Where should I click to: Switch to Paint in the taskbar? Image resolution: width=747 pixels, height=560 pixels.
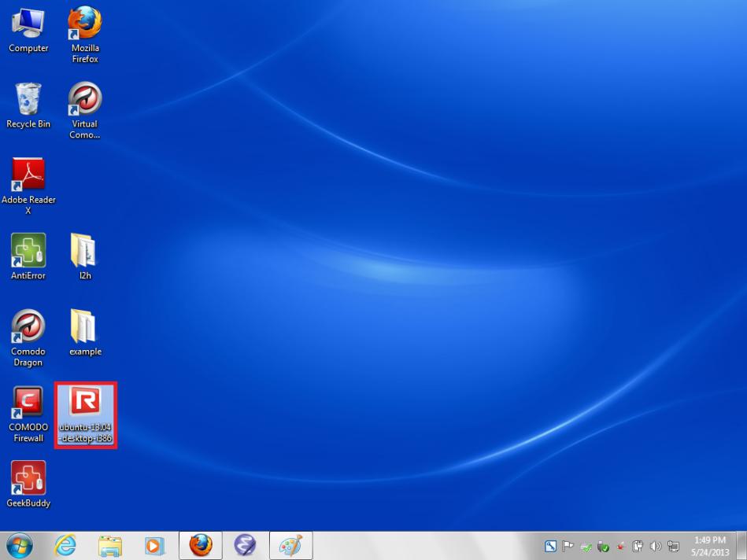point(290,545)
